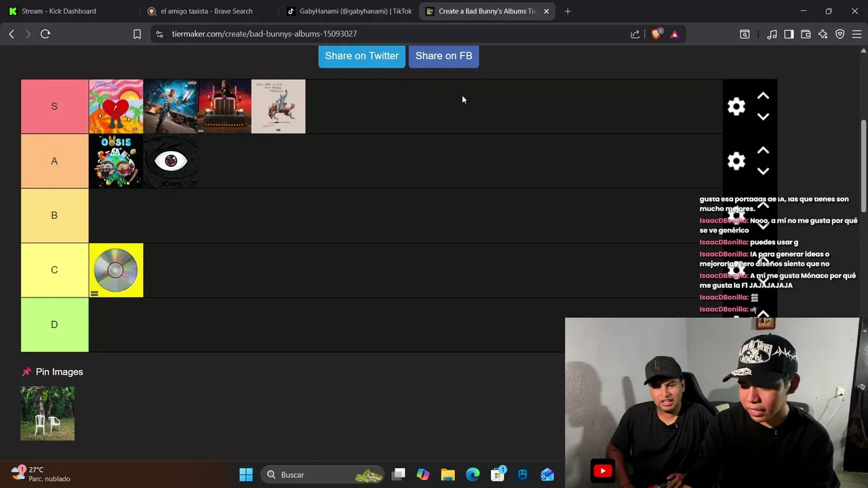Click the Buscar taskbar search box
868x488 pixels.
[x=323, y=474]
